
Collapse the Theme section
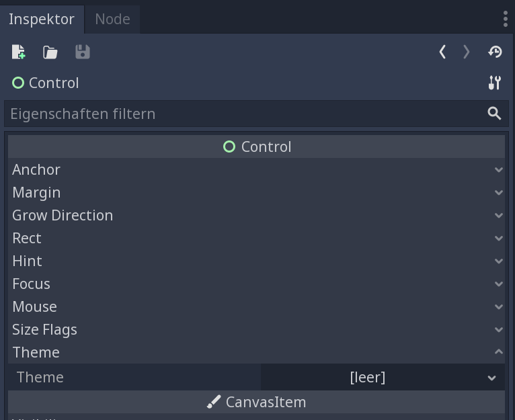click(257, 352)
